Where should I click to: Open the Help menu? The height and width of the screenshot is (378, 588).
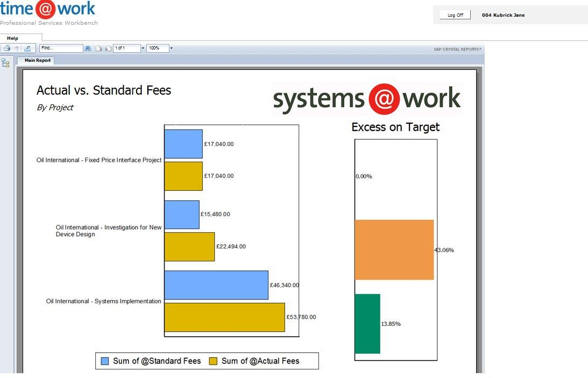point(12,38)
